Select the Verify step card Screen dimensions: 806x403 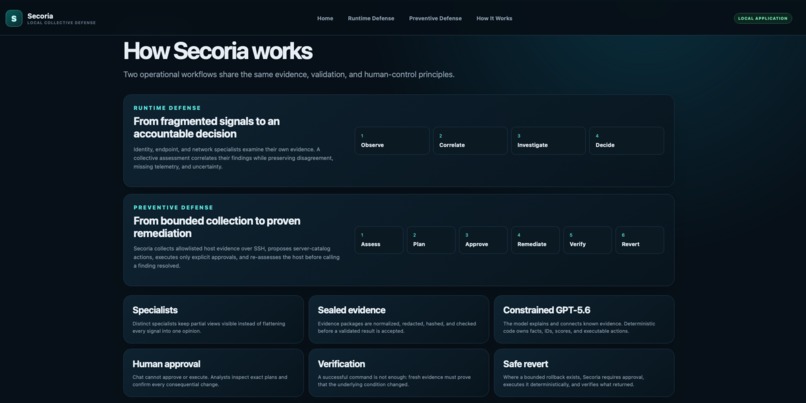[588, 240]
